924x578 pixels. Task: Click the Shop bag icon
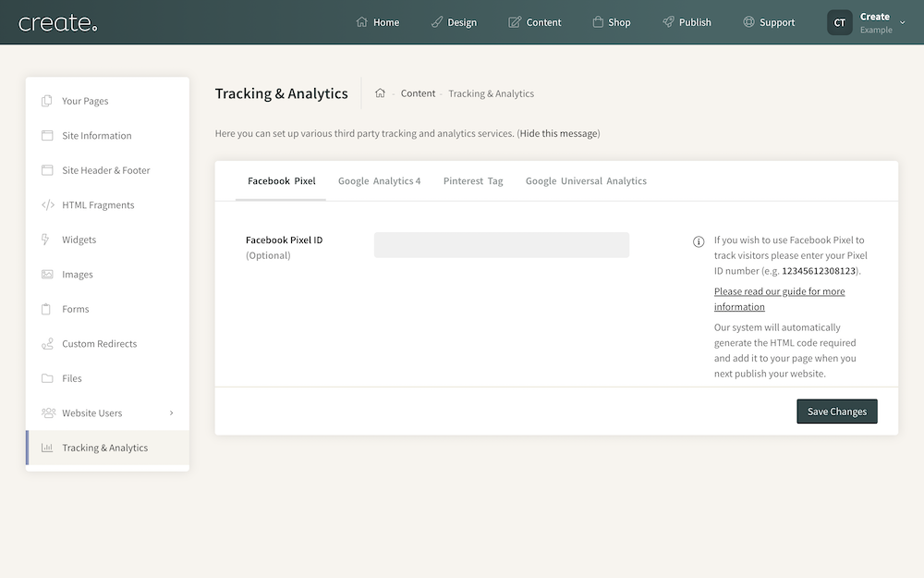click(598, 22)
